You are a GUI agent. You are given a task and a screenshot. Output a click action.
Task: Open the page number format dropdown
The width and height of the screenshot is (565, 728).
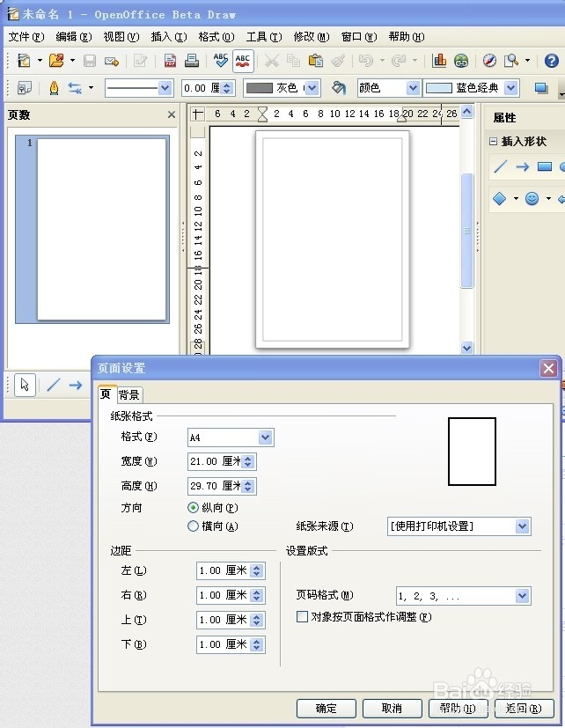tap(522, 596)
